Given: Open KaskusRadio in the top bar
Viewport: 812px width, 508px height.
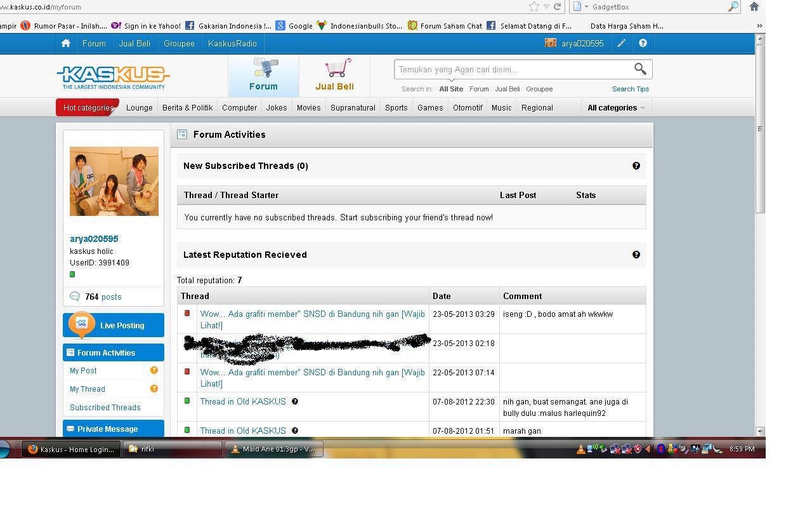Looking at the screenshot, I should tap(232, 43).
